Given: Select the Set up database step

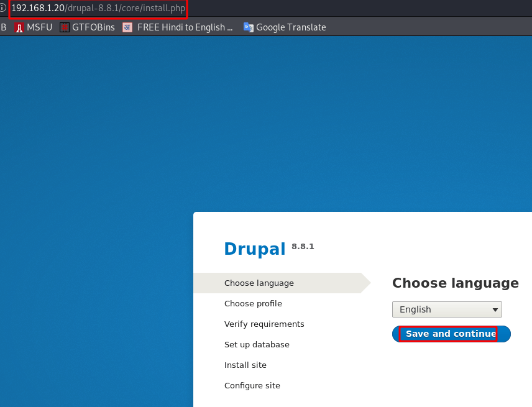Looking at the screenshot, I should (257, 345).
